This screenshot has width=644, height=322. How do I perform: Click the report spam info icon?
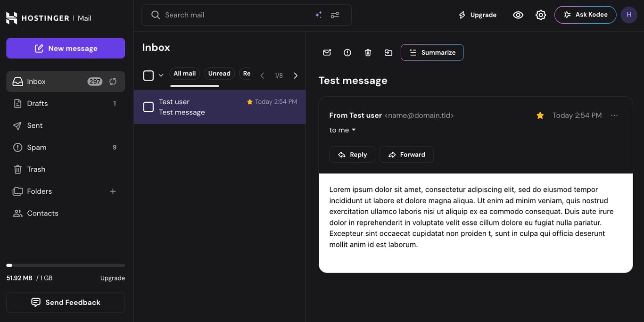pos(347,52)
